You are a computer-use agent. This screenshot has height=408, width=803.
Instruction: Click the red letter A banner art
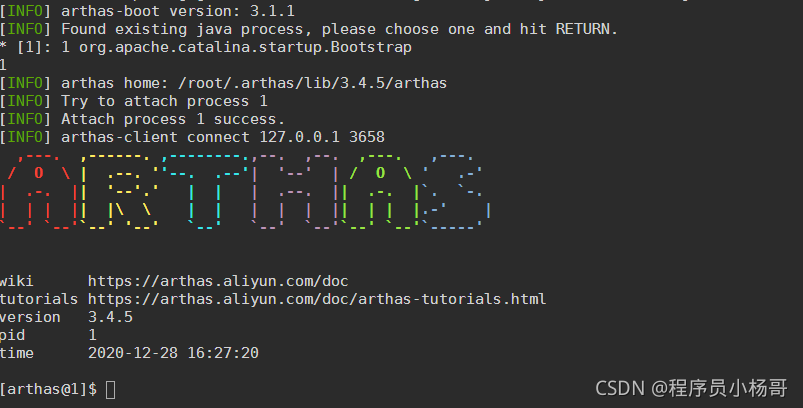39,190
